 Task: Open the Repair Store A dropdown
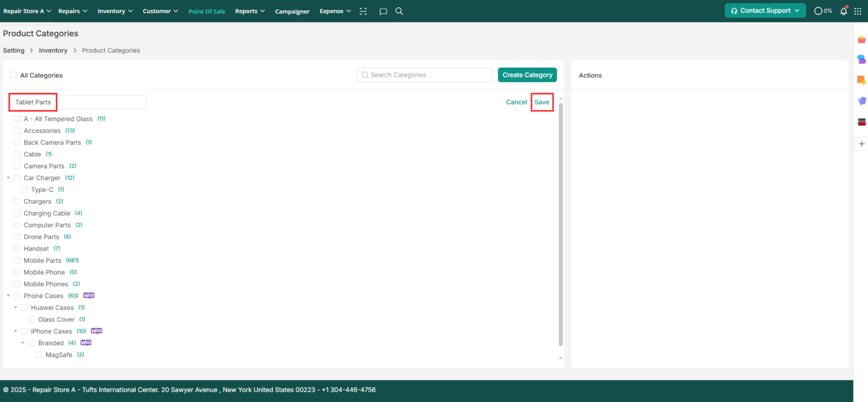coord(27,11)
